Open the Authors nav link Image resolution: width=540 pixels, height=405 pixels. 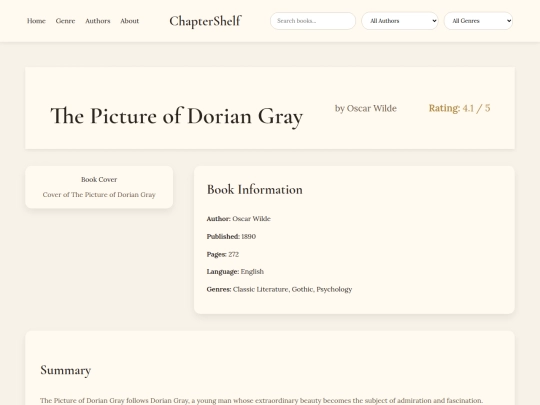pos(98,21)
